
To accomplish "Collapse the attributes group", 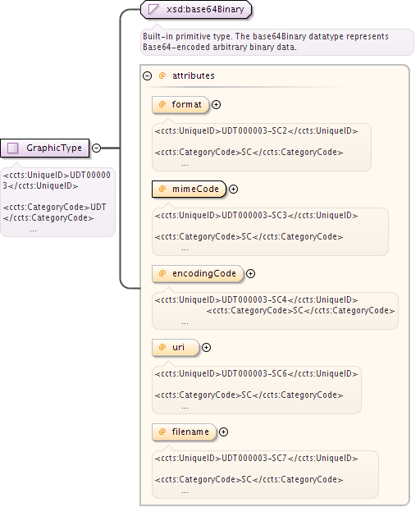I will point(147,76).
